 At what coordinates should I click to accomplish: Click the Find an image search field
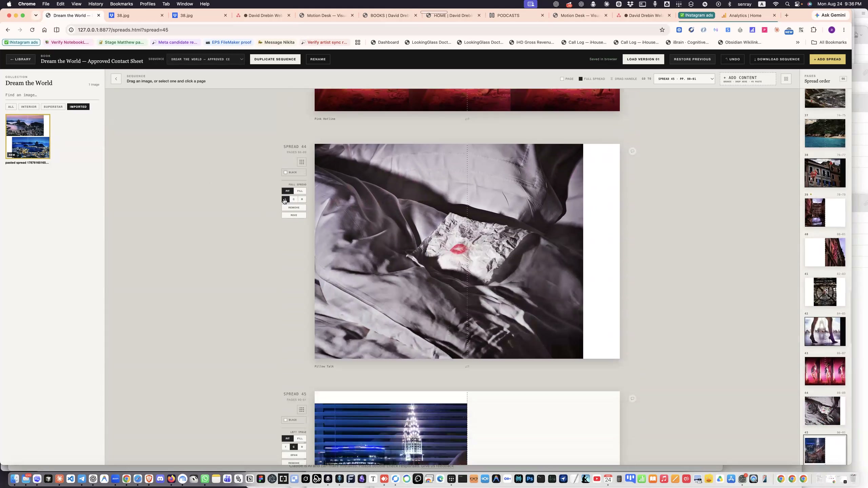pos(52,95)
